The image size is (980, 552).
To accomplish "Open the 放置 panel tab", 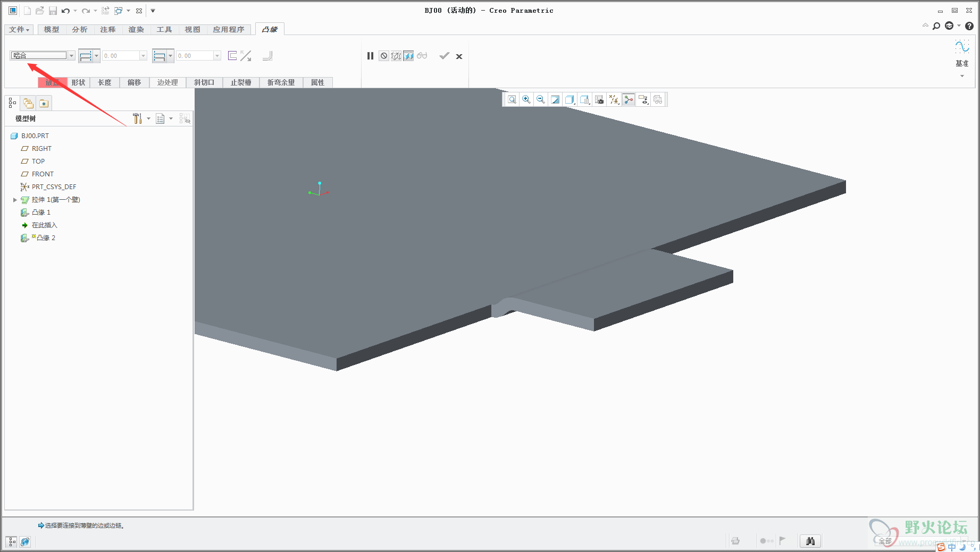I will coord(53,82).
